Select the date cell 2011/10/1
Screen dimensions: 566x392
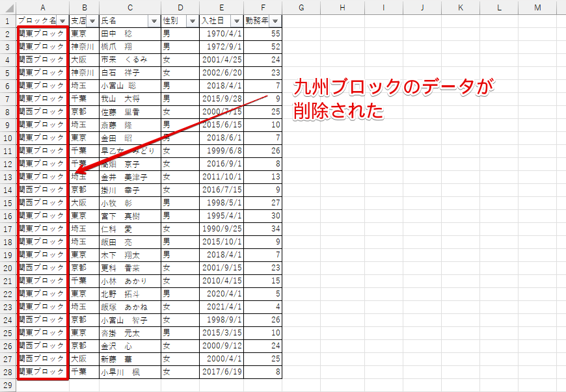coord(222,177)
